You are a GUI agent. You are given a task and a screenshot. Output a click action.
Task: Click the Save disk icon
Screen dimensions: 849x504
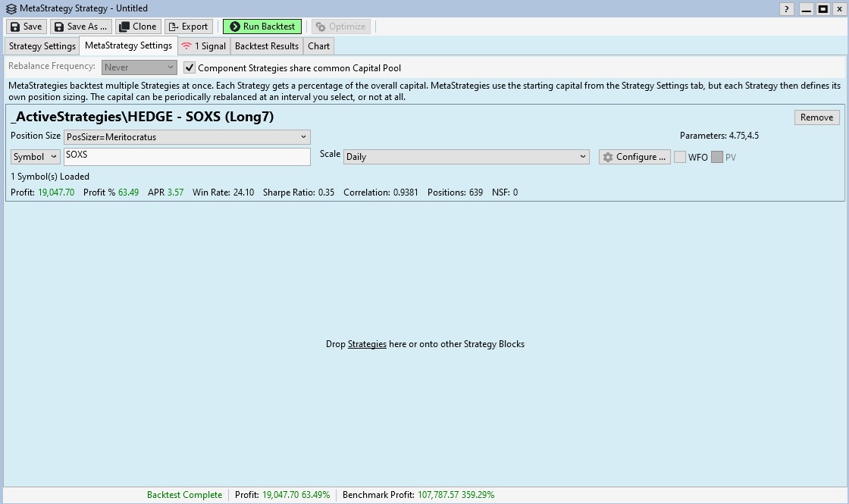[x=16, y=27]
